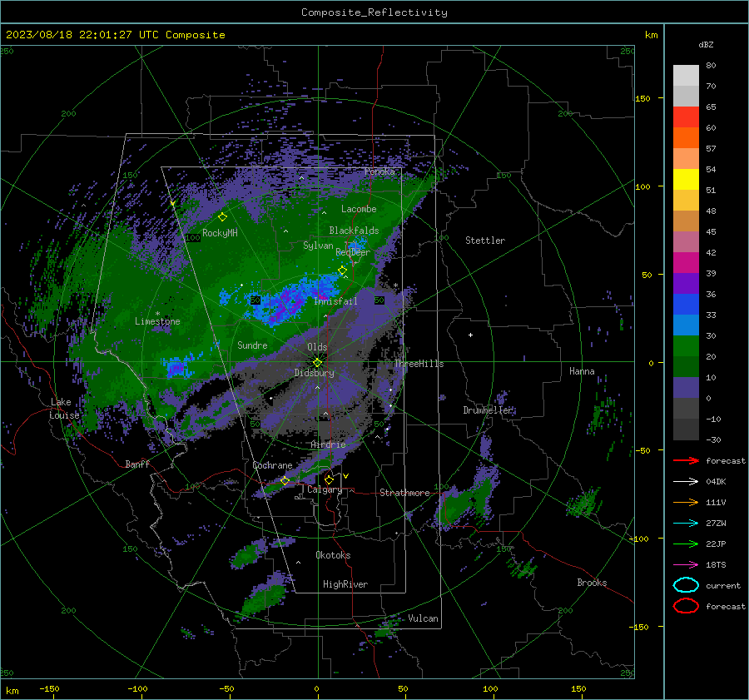Viewport: 749px width, 700px height.
Task: Click the Composite_Reflectivity title
Action: 374,12
